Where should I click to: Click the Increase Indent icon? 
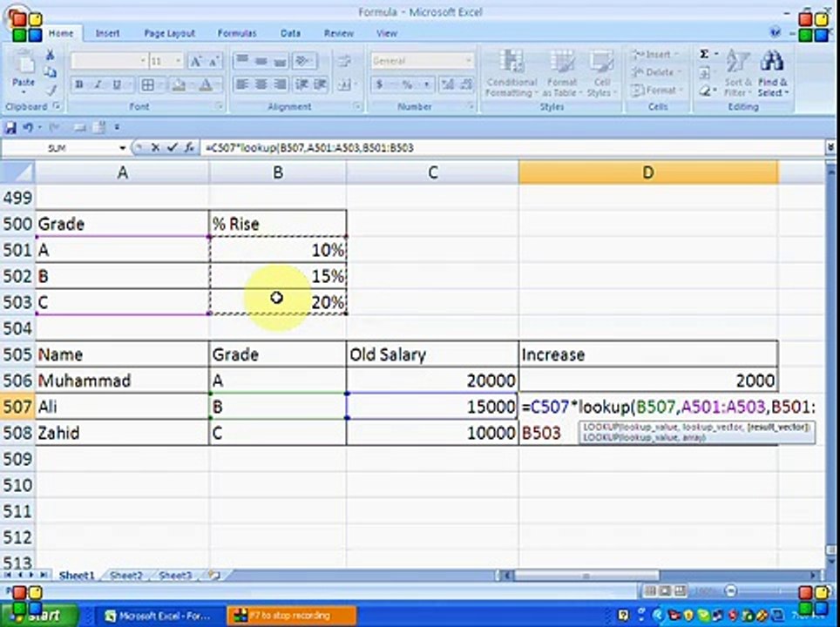320,84
